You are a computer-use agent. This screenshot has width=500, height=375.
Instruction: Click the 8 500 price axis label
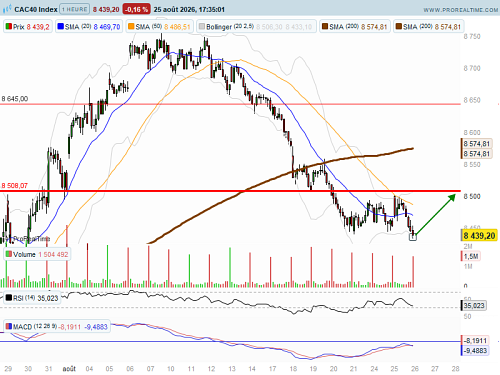click(472, 196)
